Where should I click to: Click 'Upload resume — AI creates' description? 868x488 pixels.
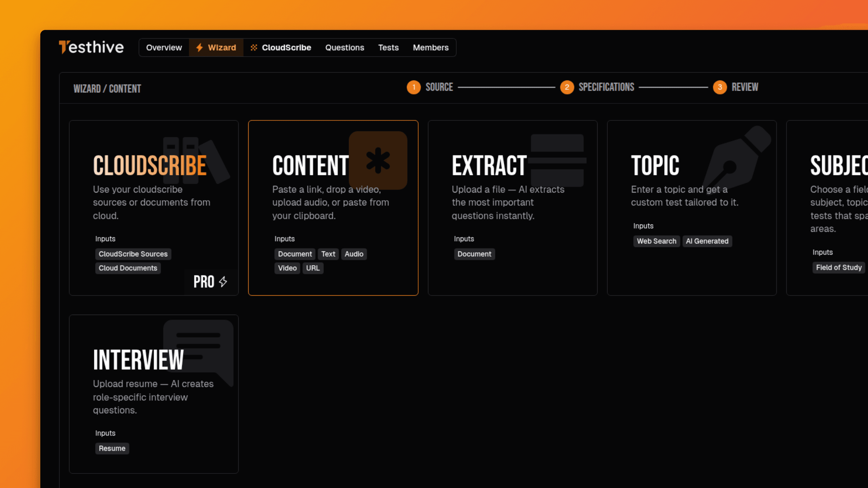[x=153, y=397]
